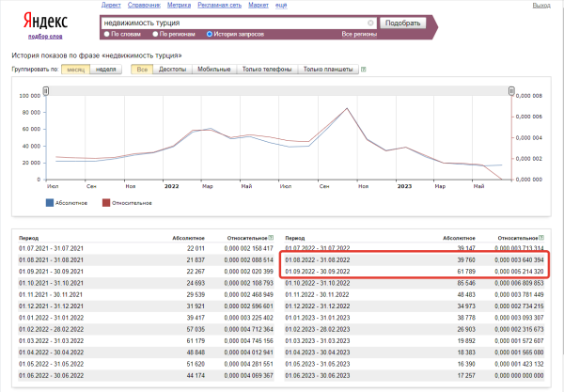Grab the left range handle above chart

pos(45,90)
